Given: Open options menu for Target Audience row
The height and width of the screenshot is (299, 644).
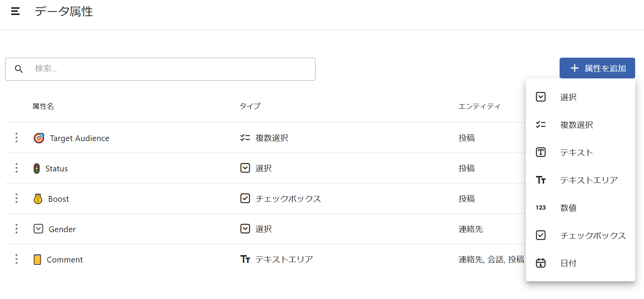Looking at the screenshot, I should coord(17,138).
